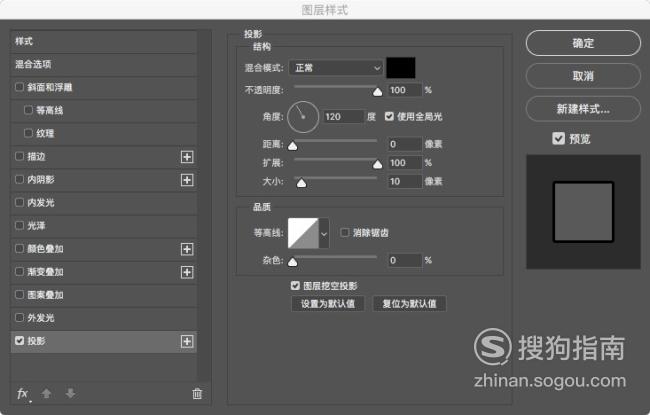
Task: Enable the 纹理 checkbox
Action: coord(28,133)
